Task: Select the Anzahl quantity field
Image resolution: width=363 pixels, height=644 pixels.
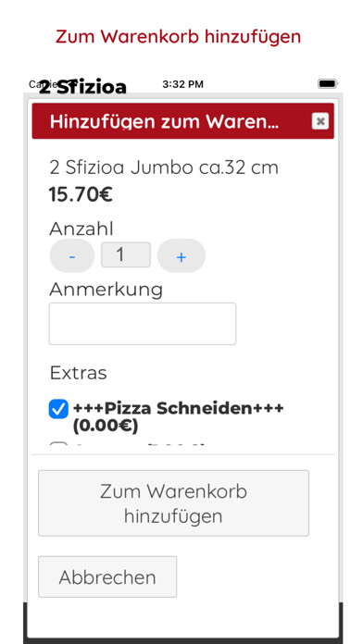Action: pos(126,255)
